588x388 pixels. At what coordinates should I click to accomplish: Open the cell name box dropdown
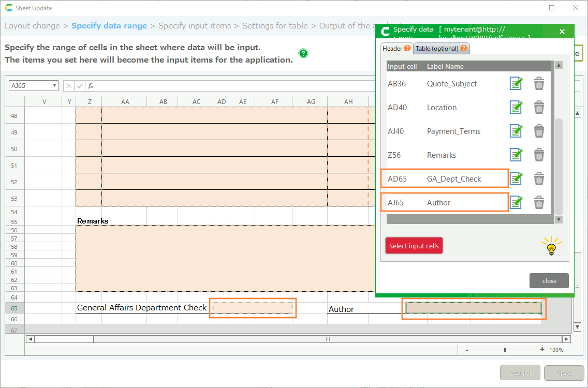pos(54,86)
